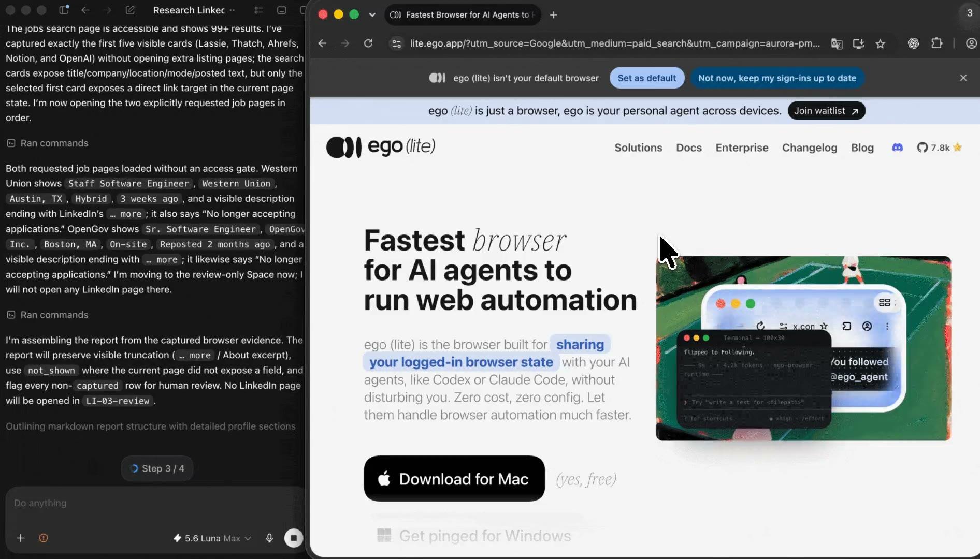Go back in the Research window
Image resolution: width=980 pixels, height=559 pixels.
[86, 10]
